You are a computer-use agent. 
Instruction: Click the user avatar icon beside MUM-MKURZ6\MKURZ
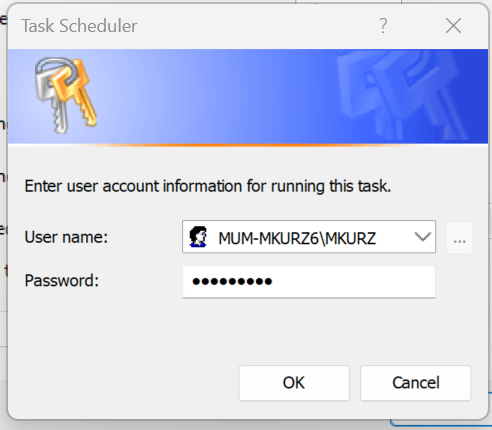coord(198,237)
